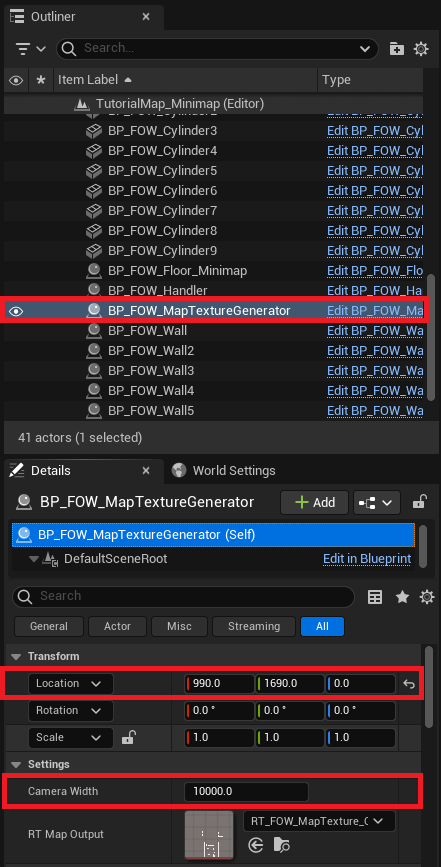Viewport: 441px width, 867px height.
Task: Toggle the favorites star filter in Details
Action: coord(402,597)
